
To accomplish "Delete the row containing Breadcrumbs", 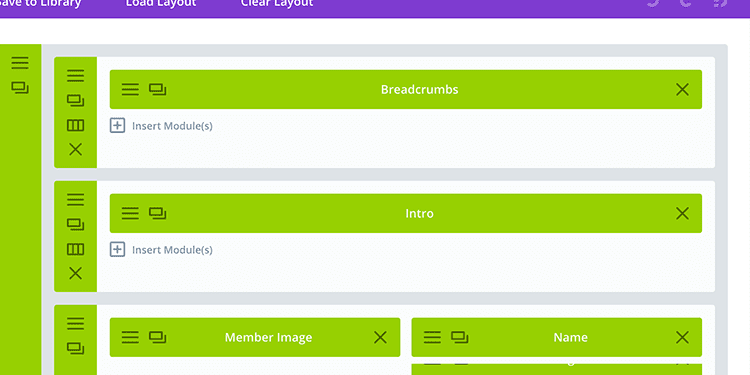I will coord(75,150).
